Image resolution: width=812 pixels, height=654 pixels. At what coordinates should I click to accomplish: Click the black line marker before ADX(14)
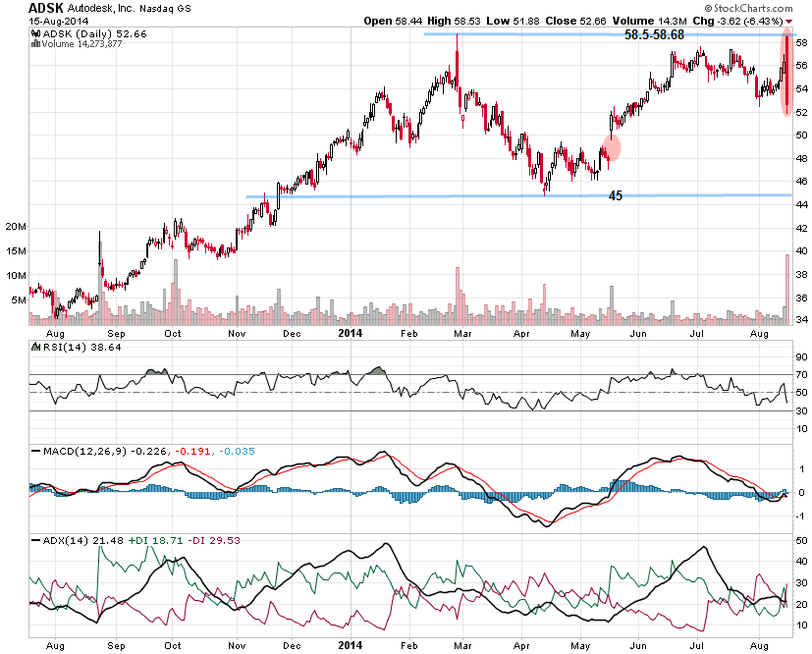(35, 540)
